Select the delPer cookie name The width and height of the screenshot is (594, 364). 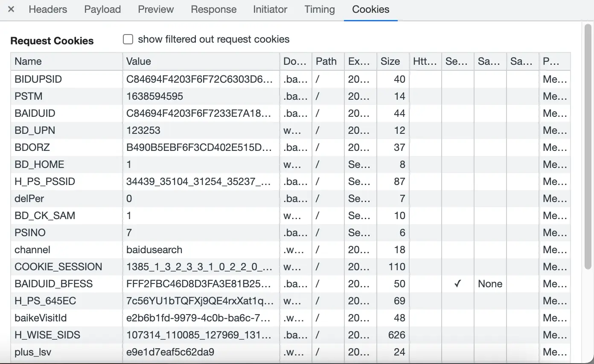29,199
